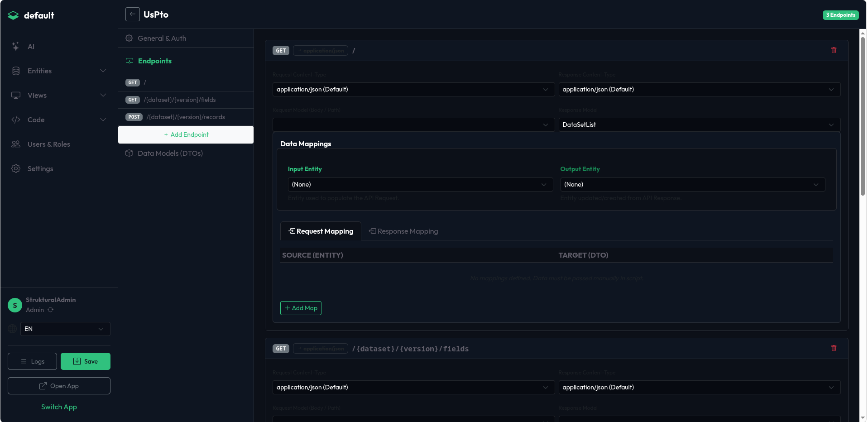
Task: Open the Input Entity (None) dropdown
Action: (x=420, y=184)
